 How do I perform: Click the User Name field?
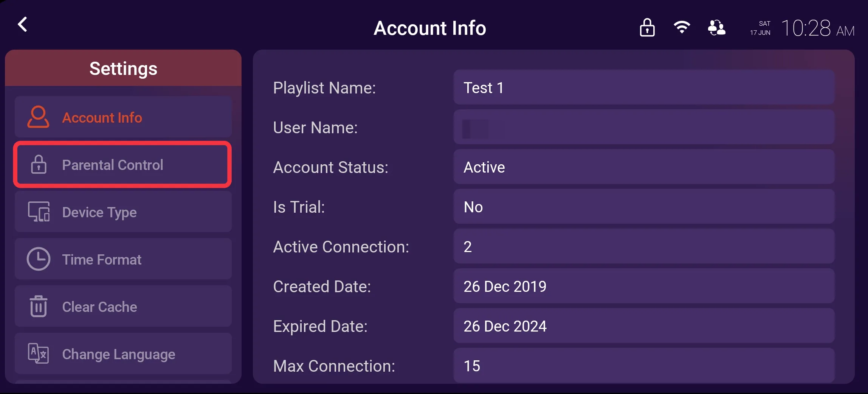[643, 128]
